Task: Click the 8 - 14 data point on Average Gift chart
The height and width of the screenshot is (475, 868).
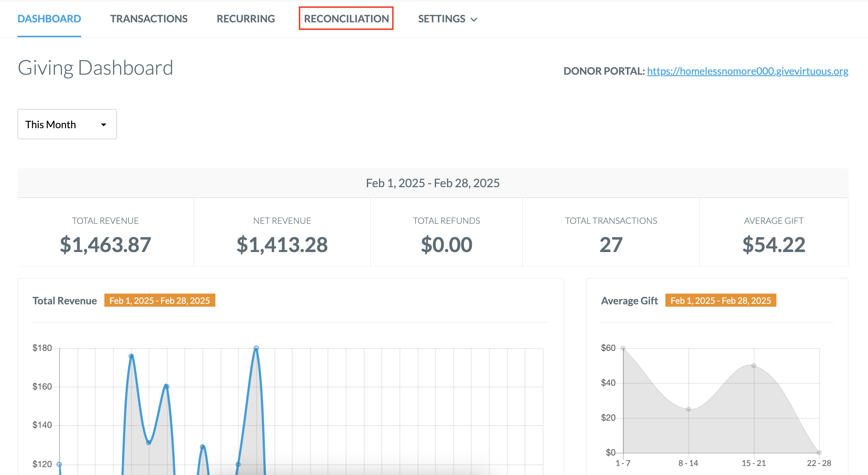Action: click(688, 409)
